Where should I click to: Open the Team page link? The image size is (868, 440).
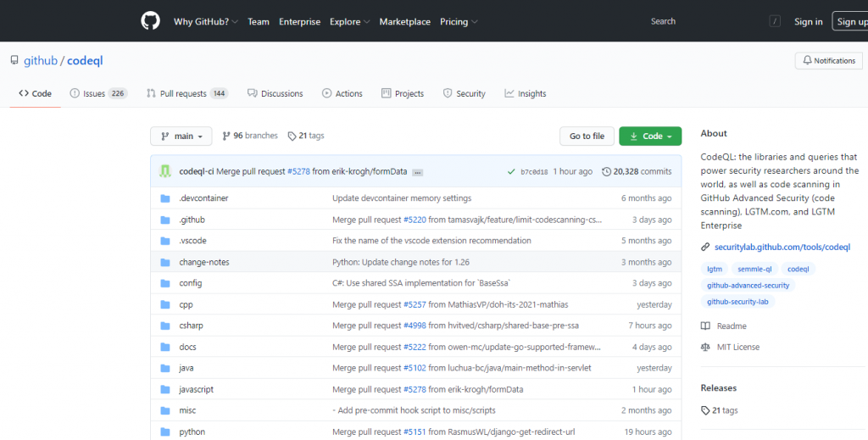click(259, 21)
